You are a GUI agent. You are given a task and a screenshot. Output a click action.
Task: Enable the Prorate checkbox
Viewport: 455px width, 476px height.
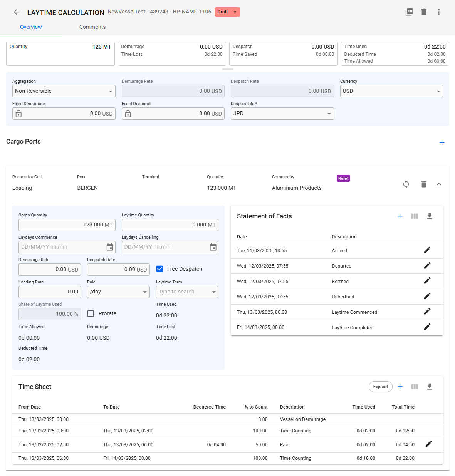(91, 314)
